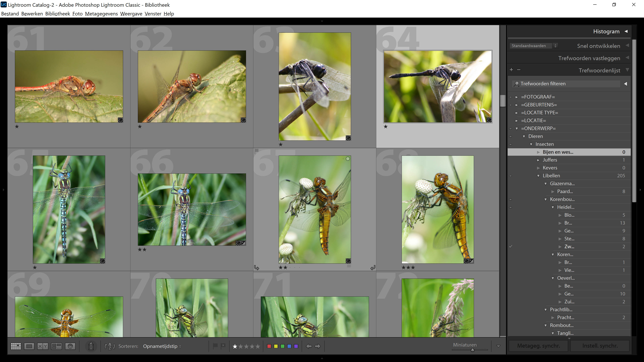Add new keyword with plus icon
The width and height of the screenshot is (644, 362).
click(511, 70)
